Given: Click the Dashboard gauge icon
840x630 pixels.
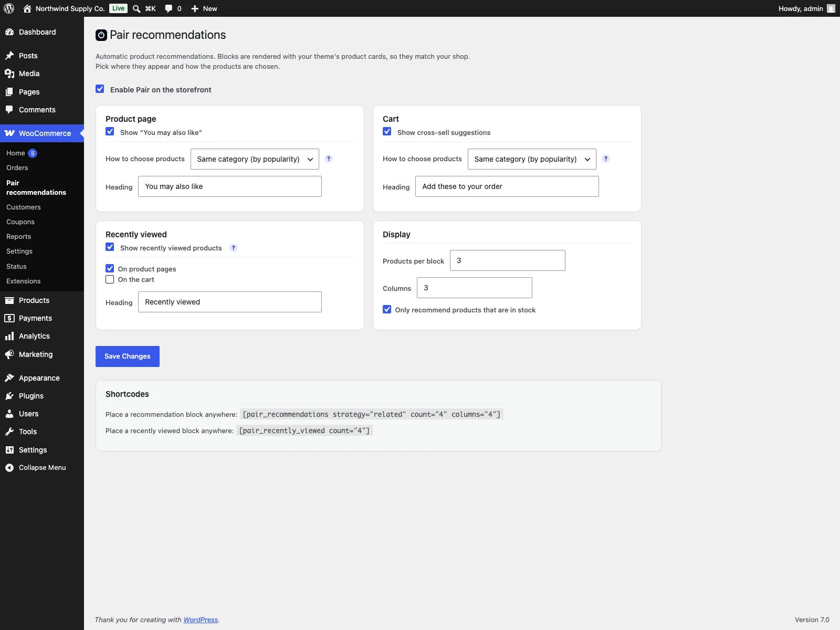Looking at the screenshot, I should tap(9, 32).
